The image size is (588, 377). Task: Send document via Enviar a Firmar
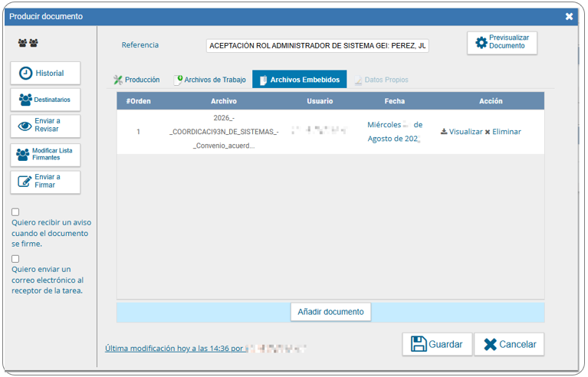45,182
